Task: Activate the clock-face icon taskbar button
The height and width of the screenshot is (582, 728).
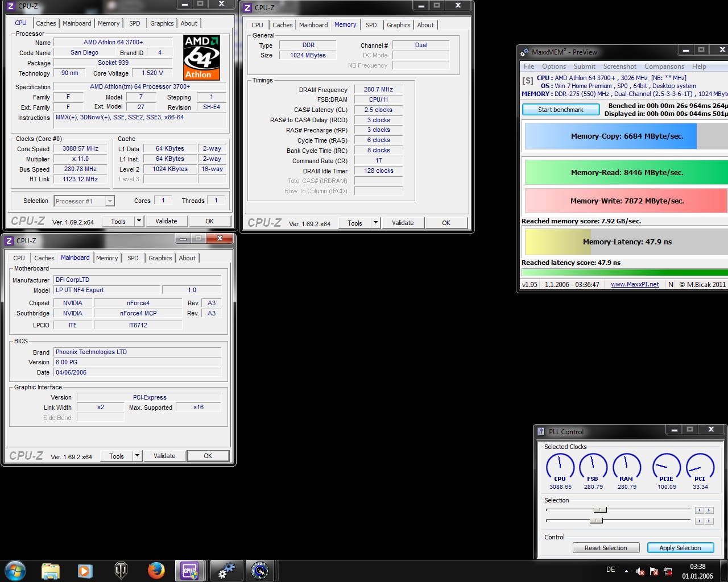Action: (x=260, y=571)
